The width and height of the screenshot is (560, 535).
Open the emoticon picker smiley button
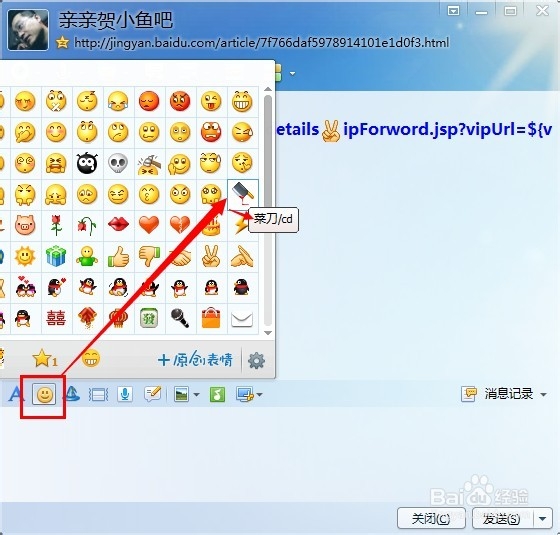coord(44,395)
